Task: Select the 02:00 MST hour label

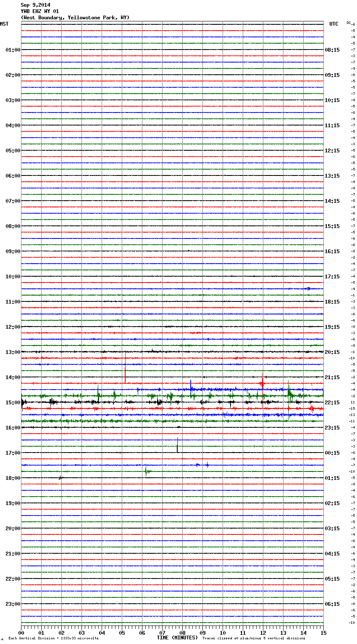Action: 13,75
